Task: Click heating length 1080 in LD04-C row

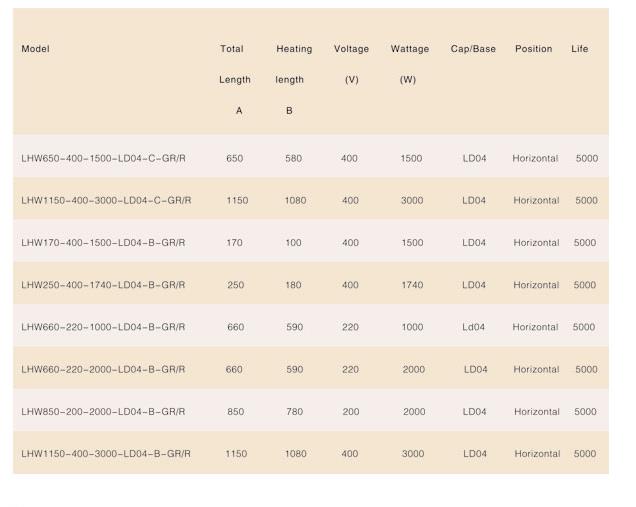Action: pyautogui.click(x=295, y=200)
